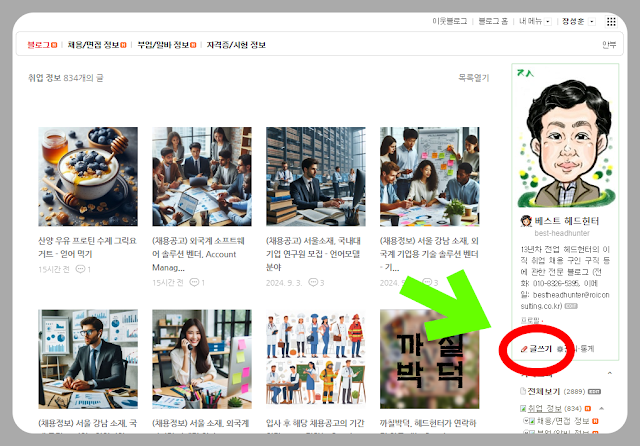Toggle the circle arrow beside 채용/면접 정보 in sidebar
Image resolution: width=640 pixels, height=446 pixels.
525,420
